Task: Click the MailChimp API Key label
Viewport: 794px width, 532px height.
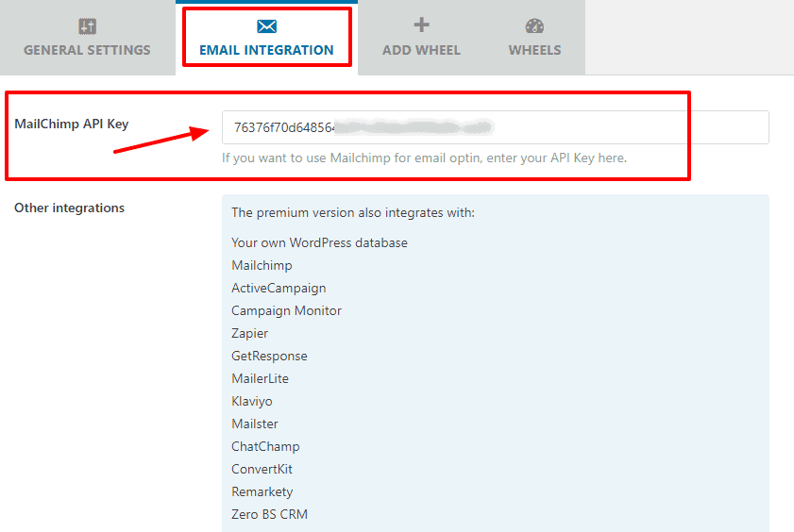Action: [x=72, y=124]
